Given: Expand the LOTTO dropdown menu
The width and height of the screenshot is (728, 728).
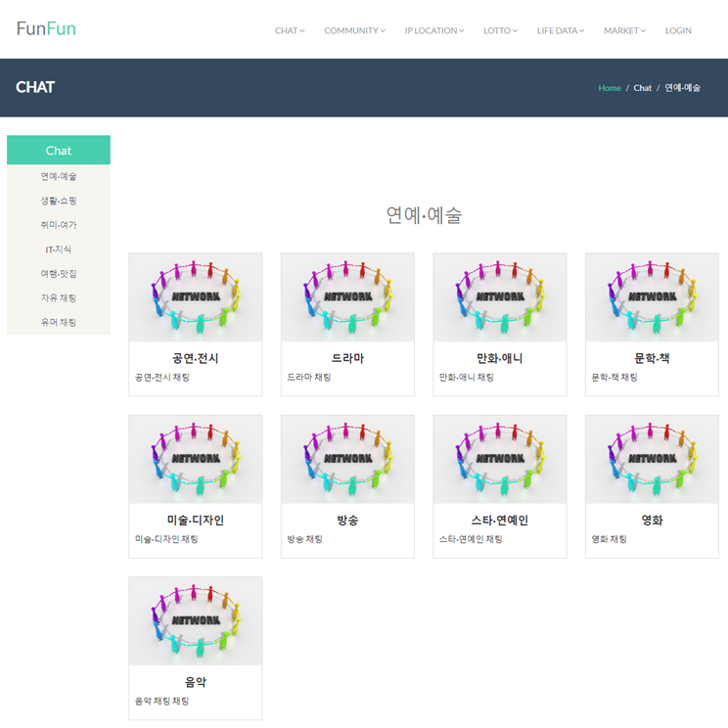Looking at the screenshot, I should point(501,30).
